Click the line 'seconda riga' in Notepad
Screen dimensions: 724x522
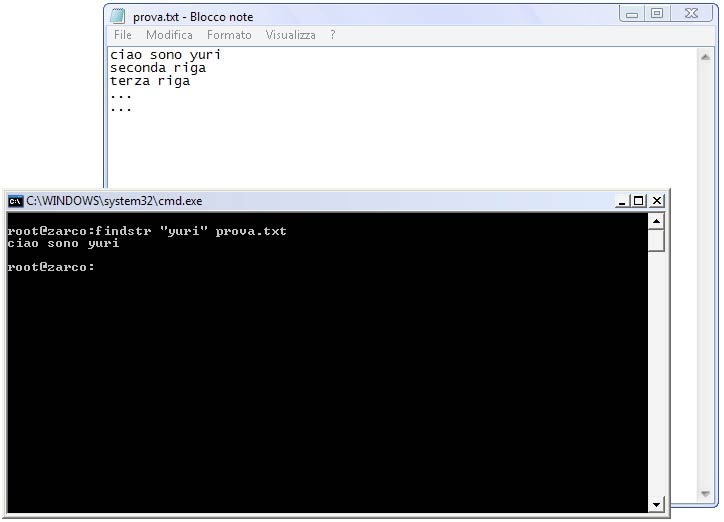pos(158,68)
